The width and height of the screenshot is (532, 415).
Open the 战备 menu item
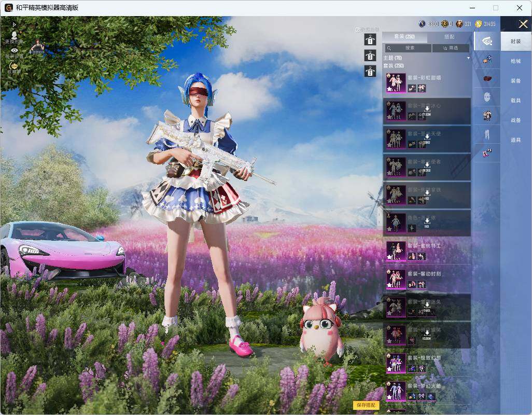pyautogui.click(x=516, y=120)
